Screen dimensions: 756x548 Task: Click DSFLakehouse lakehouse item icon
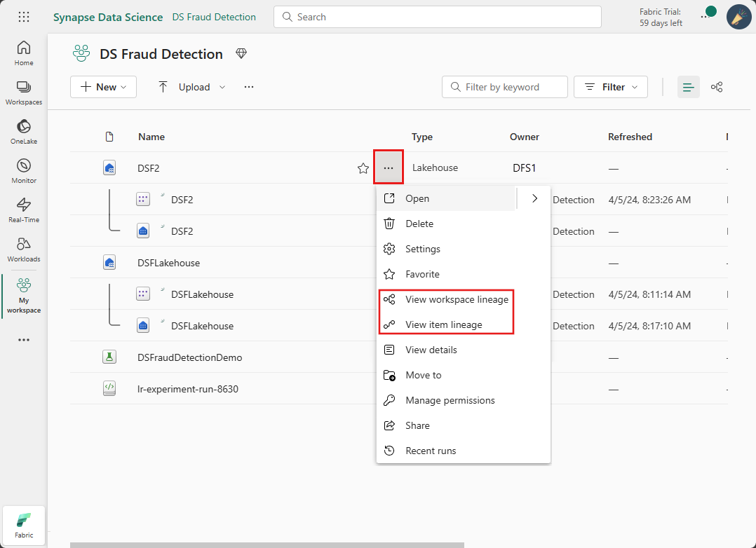point(109,263)
